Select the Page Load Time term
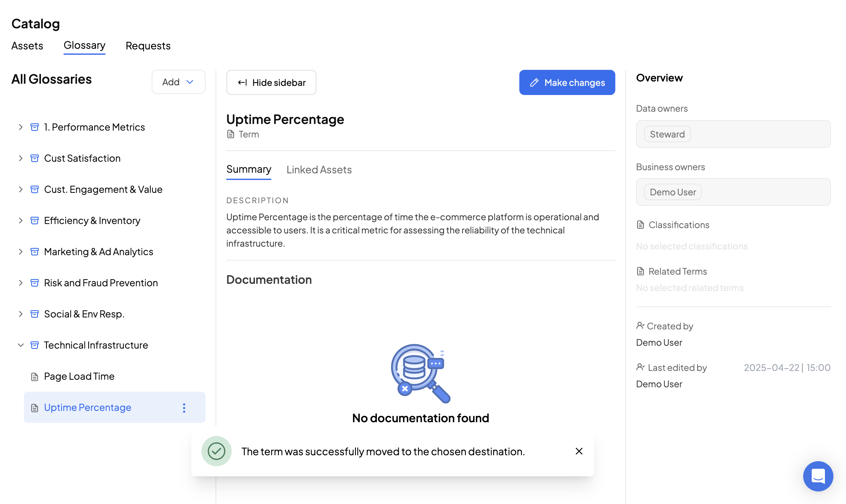846x504 pixels. coord(79,376)
